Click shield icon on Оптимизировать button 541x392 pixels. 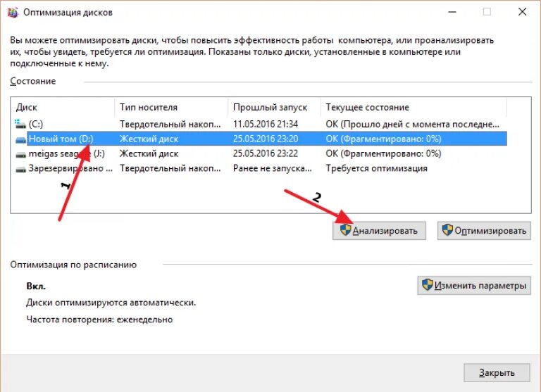click(447, 230)
